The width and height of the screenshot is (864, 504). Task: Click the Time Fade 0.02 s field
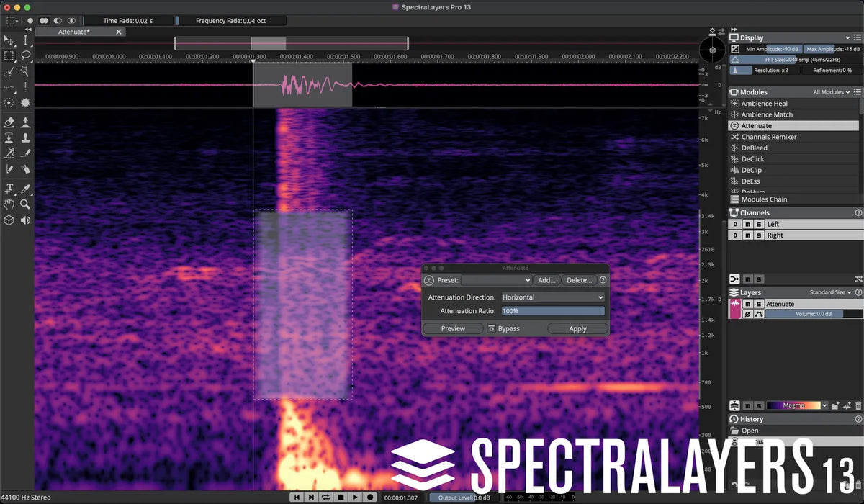(x=127, y=21)
